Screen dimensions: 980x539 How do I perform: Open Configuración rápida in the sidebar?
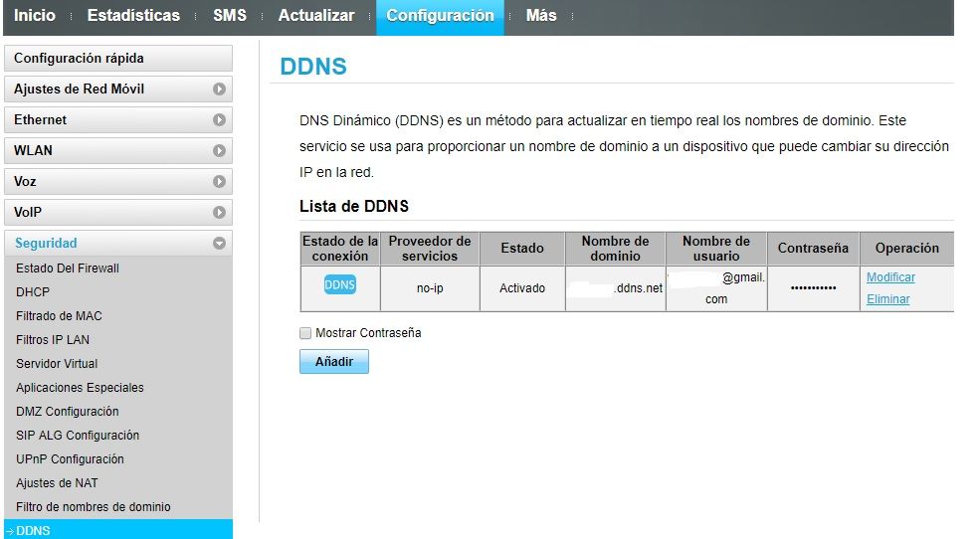pyautogui.click(x=117, y=59)
